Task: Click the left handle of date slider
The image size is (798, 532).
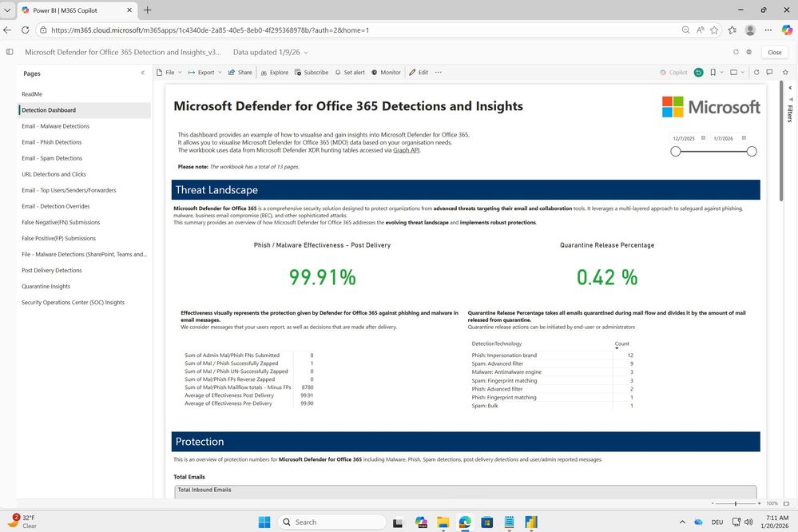Action: pos(675,151)
